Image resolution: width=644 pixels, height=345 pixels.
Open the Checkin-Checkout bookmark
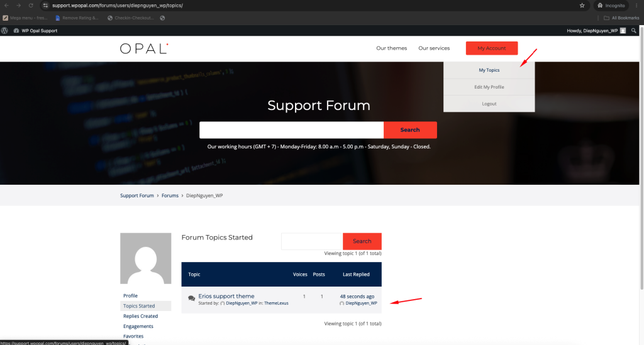[131, 18]
